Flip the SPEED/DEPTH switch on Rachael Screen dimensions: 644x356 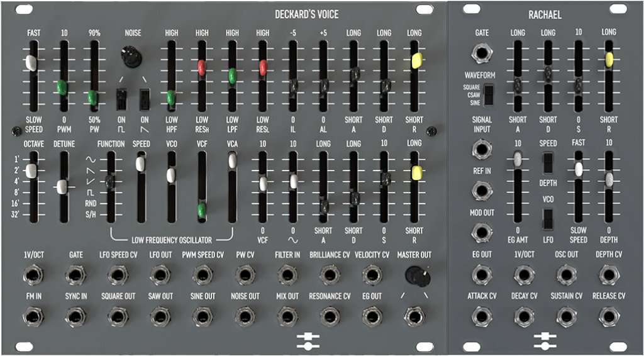[548, 163]
